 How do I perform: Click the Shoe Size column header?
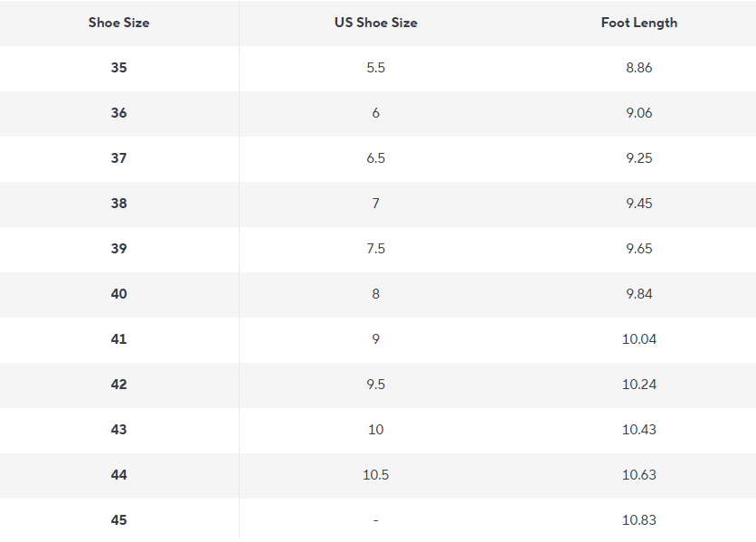(x=118, y=23)
